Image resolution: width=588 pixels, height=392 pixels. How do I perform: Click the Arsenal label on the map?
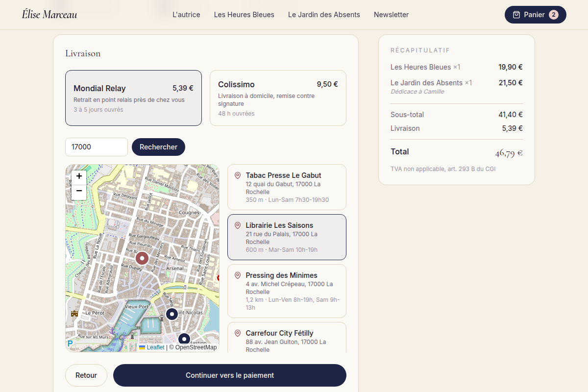point(175,269)
